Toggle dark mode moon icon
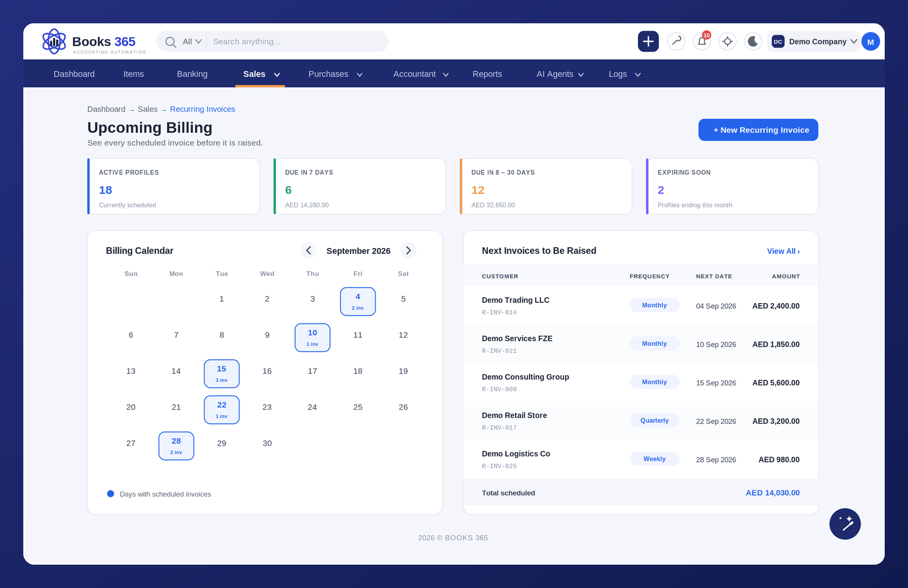 coord(753,41)
